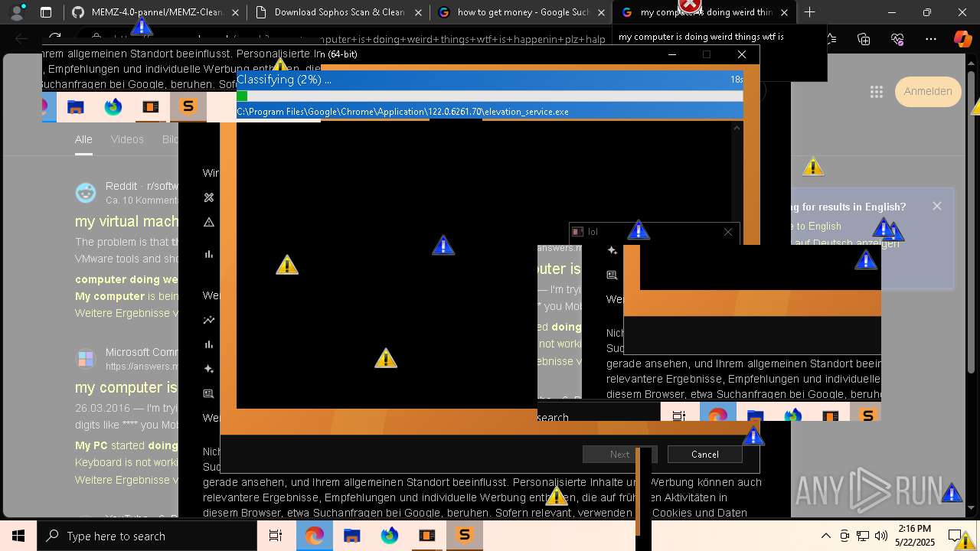Open network status in system tray

(863, 536)
